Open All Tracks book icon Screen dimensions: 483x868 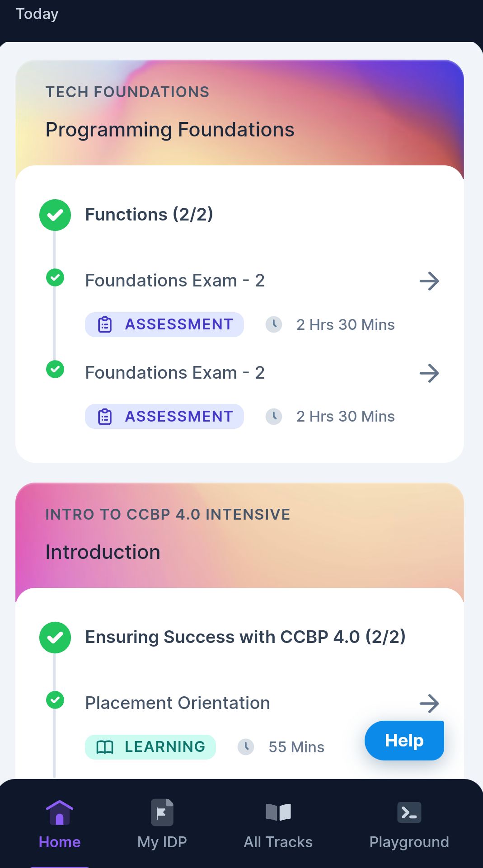click(278, 812)
